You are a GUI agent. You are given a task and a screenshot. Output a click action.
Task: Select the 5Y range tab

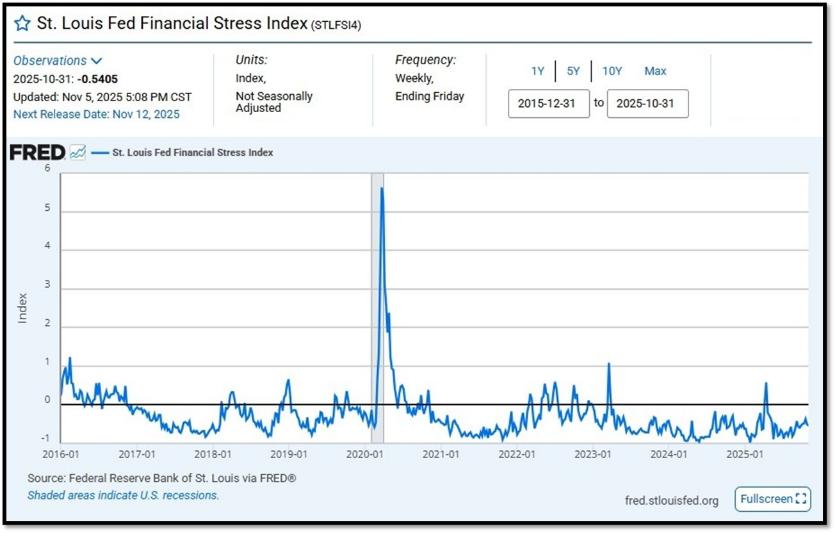(573, 71)
